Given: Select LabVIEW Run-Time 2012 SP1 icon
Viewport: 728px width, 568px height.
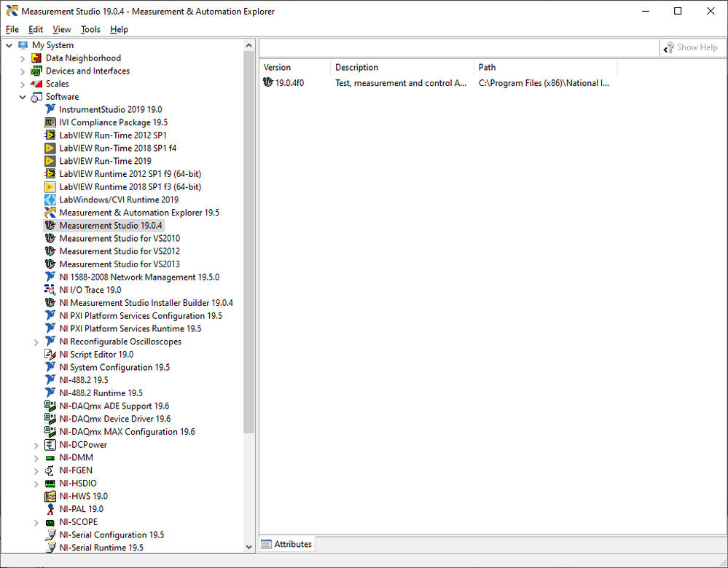Looking at the screenshot, I should click(50, 135).
